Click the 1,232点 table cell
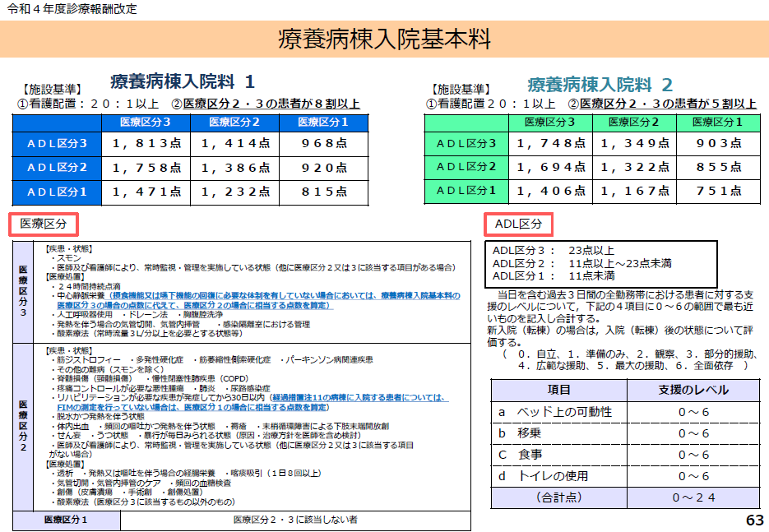Image resolution: width=769 pixels, height=532 pixels. [x=234, y=192]
